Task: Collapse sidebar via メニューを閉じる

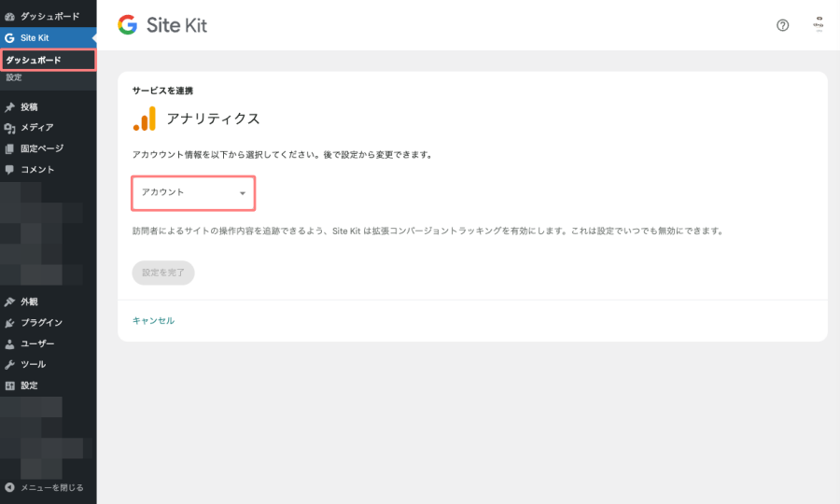Action: click(44, 487)
